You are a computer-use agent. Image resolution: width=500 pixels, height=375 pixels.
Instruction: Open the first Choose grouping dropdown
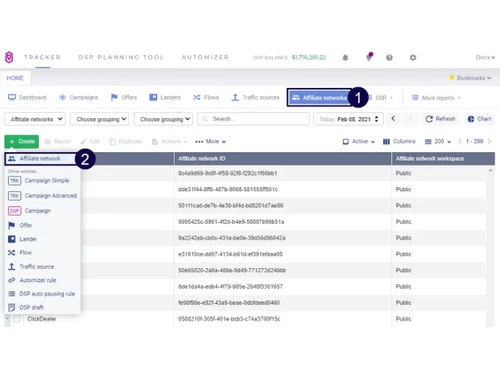click(99, 119)
